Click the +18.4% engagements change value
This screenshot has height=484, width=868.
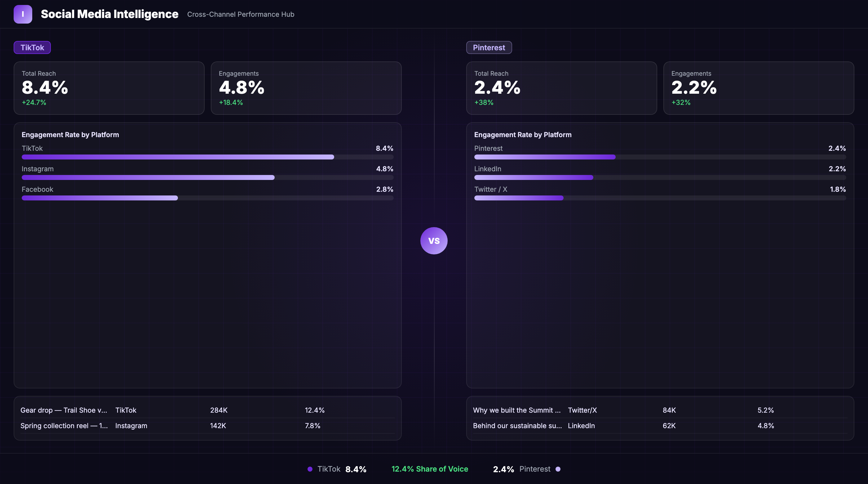[231, 102]
